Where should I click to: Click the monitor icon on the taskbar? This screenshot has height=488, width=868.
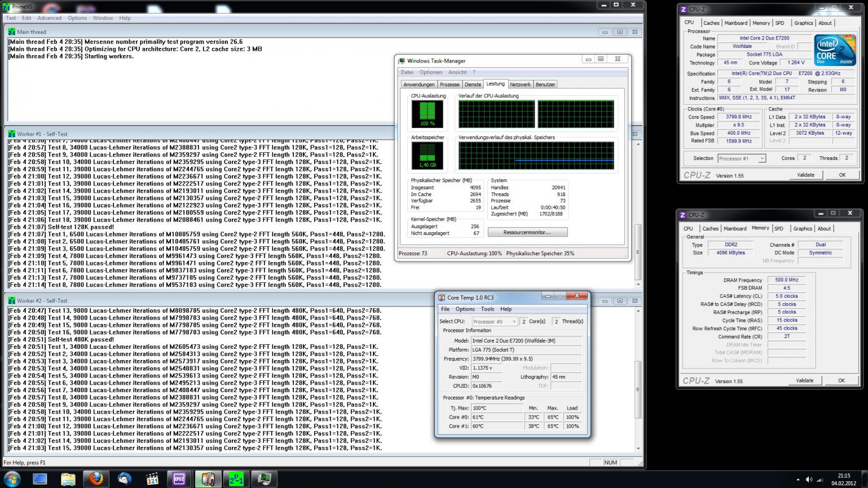pyautogui.click(x=40, y=479)
